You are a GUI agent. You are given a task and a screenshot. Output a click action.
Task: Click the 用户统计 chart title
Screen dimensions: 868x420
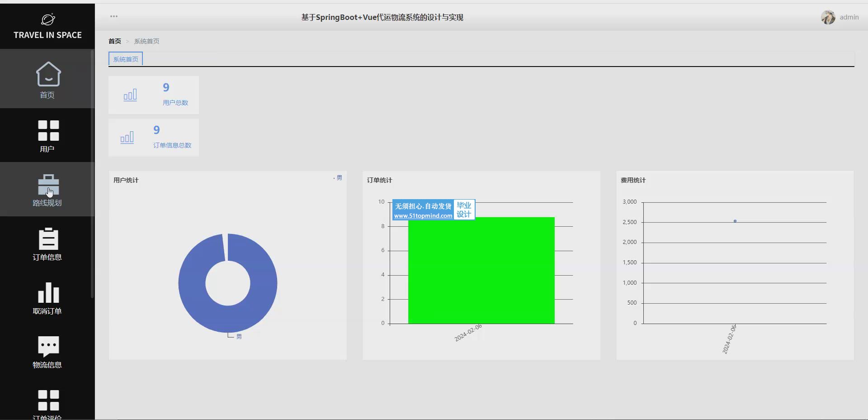click(x=126, y=180)
